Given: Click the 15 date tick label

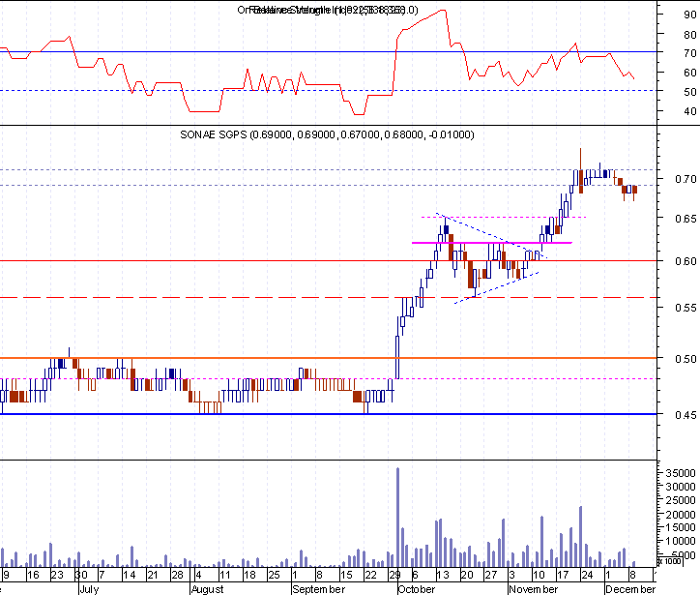Looking at the screenshot, I should tap(346, 575).
